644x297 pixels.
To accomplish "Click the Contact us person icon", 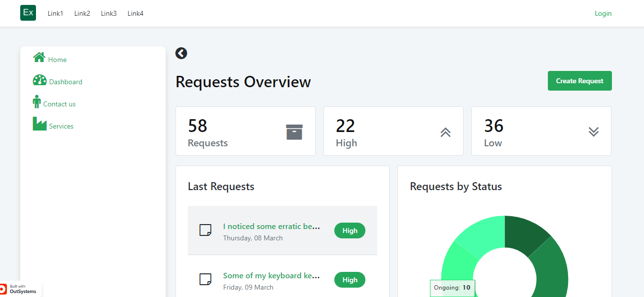I will [36, 102].
